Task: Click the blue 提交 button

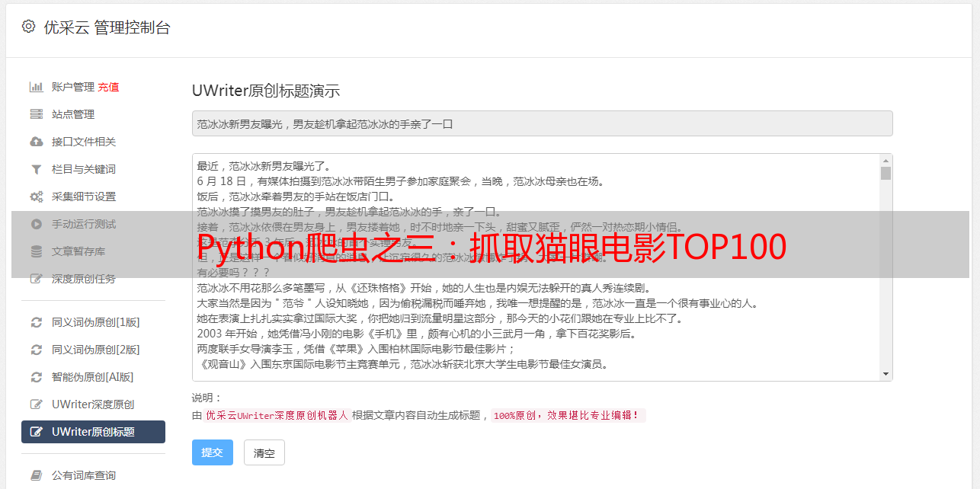Action: [213, 452]
